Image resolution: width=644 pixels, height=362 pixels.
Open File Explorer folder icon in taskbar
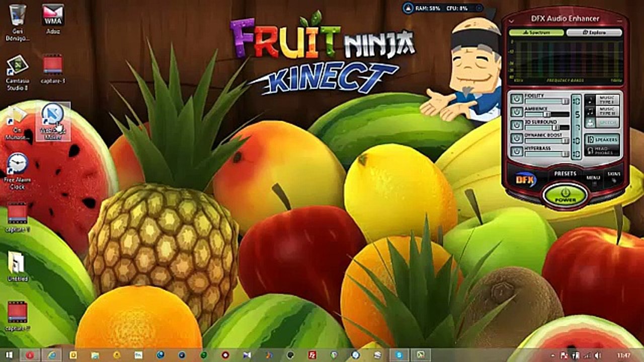click(x=94, y=355)
